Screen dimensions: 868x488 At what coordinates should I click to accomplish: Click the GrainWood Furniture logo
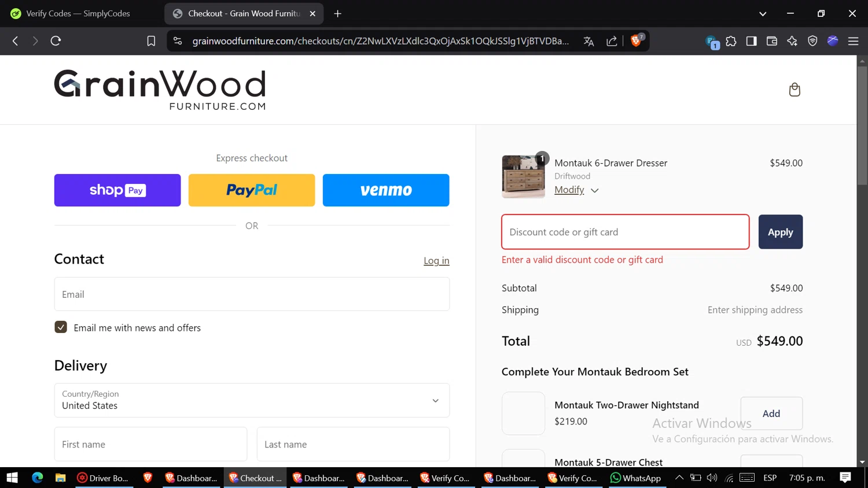(160, 90)
